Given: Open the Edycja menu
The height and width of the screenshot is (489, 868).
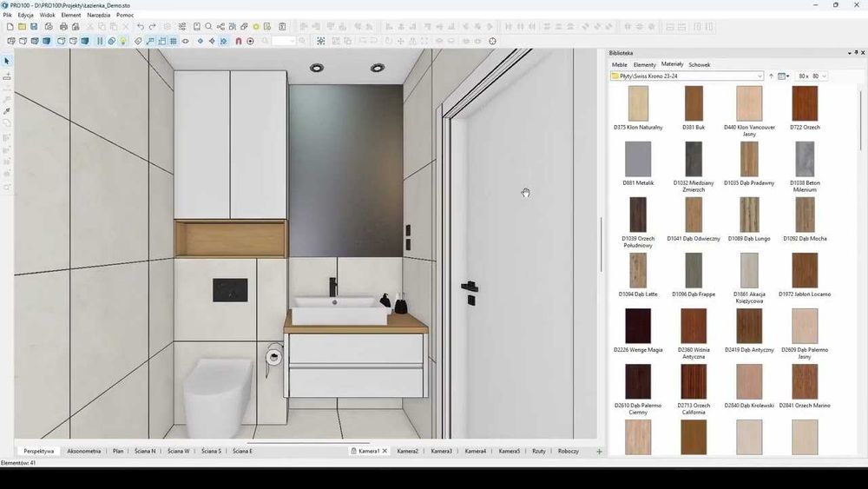Looking at the screenshot, I should click(25, 15).
